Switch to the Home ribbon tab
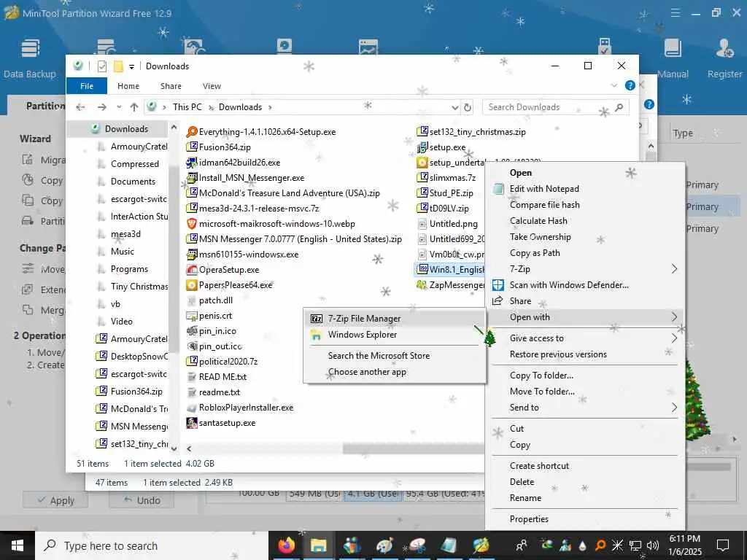 click(128, 86)
